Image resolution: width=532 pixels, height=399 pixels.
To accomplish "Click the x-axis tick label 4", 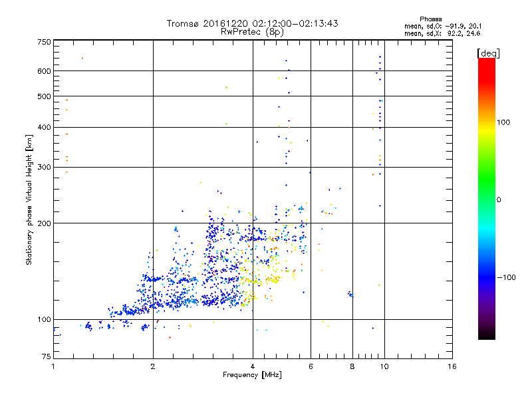I will (x=253, y=366).
